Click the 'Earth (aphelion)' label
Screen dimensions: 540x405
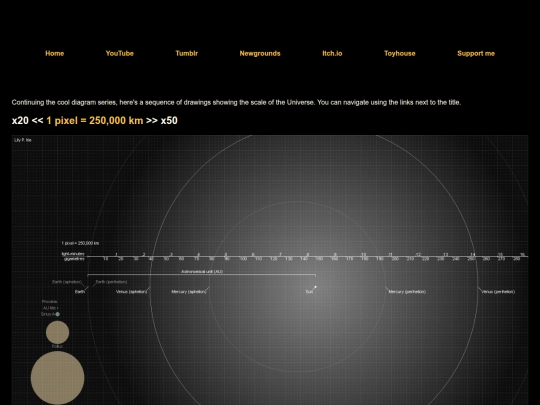[x=67, y=282]
